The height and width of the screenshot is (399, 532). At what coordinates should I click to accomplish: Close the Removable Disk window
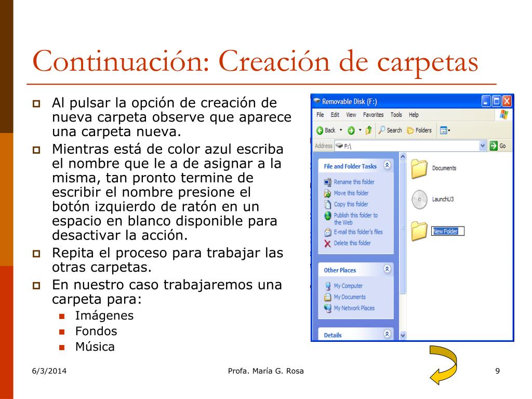pyautogui.click(x=507, y=101)
